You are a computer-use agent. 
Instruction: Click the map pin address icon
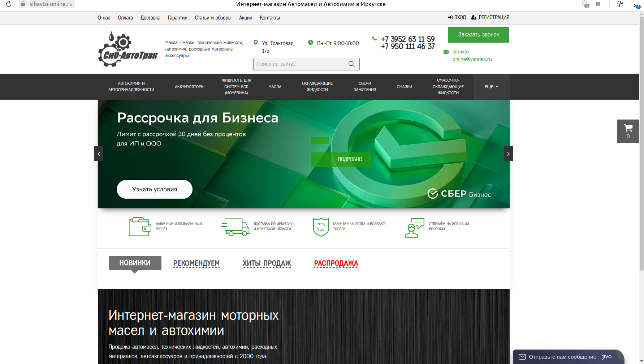256,43
